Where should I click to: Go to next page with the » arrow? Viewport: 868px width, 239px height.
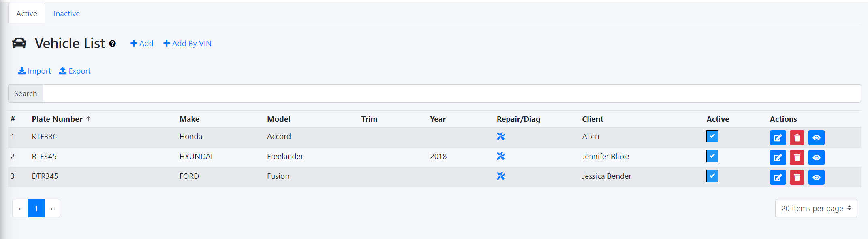tap(52, 209)
